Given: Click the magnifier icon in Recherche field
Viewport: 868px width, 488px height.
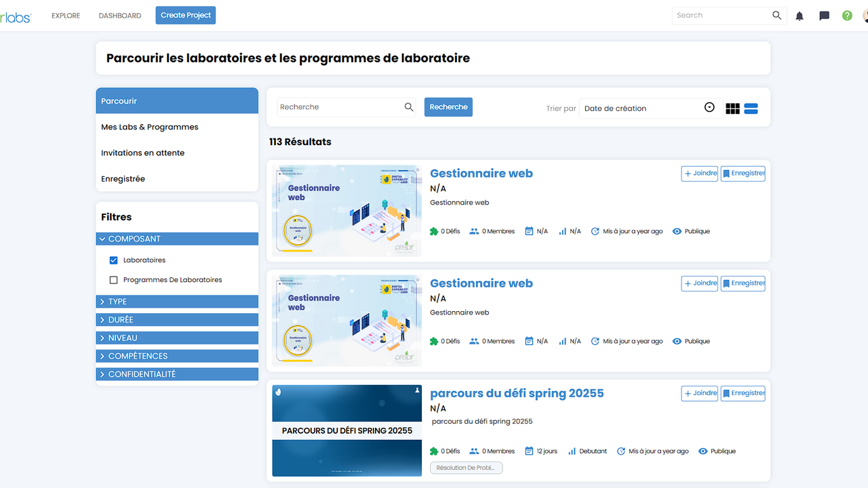Looking at the screenshot, I should [409, 107].
